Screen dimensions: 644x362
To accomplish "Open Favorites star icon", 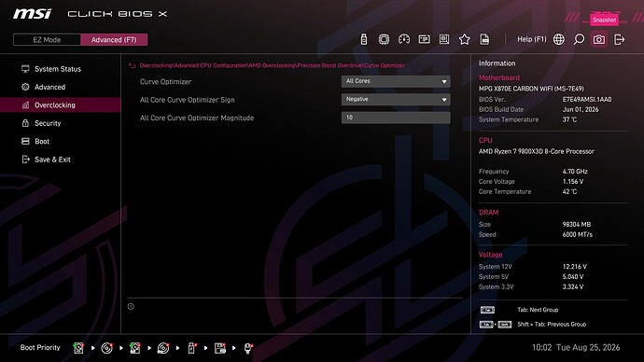I will point(465,39).
